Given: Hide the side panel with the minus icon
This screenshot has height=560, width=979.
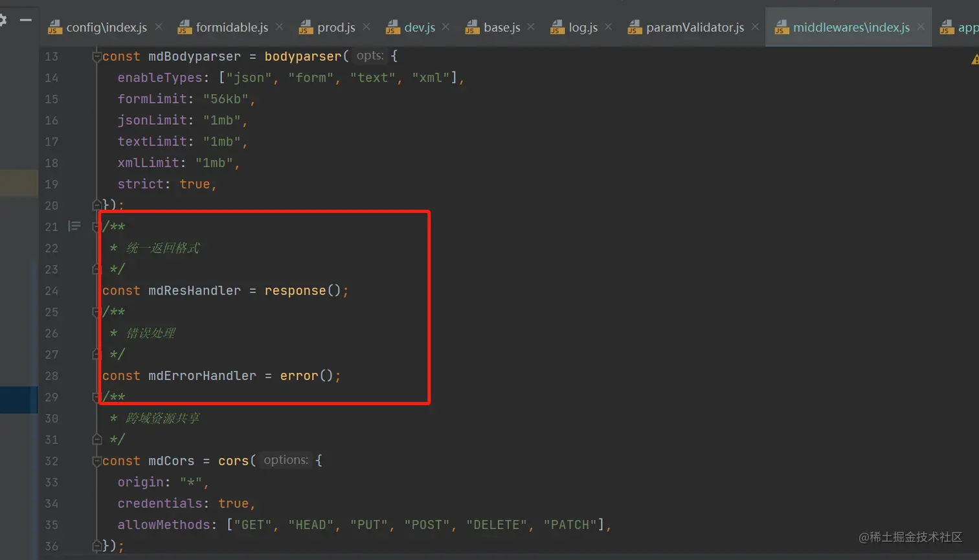Looking at the screenshot, I should (x=26, y=21).
